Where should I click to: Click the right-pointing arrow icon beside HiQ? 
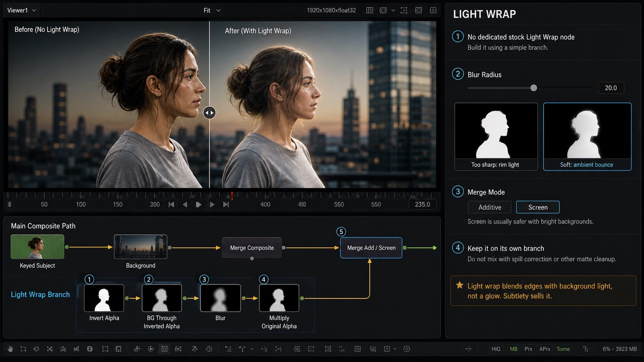468,349
